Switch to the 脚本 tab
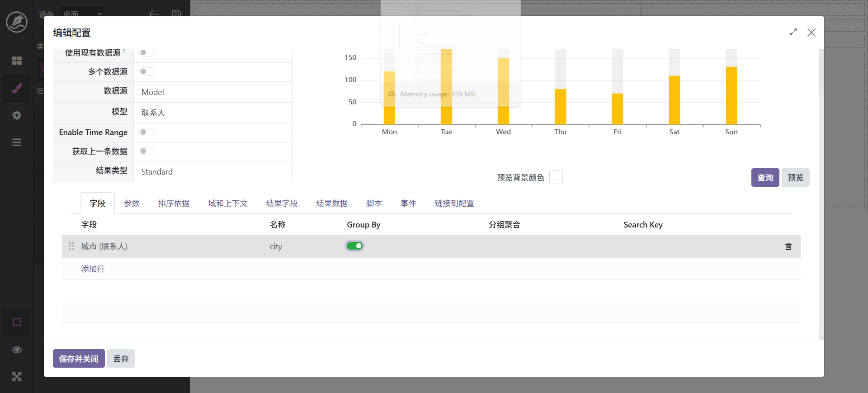 [x=374, y=204]
